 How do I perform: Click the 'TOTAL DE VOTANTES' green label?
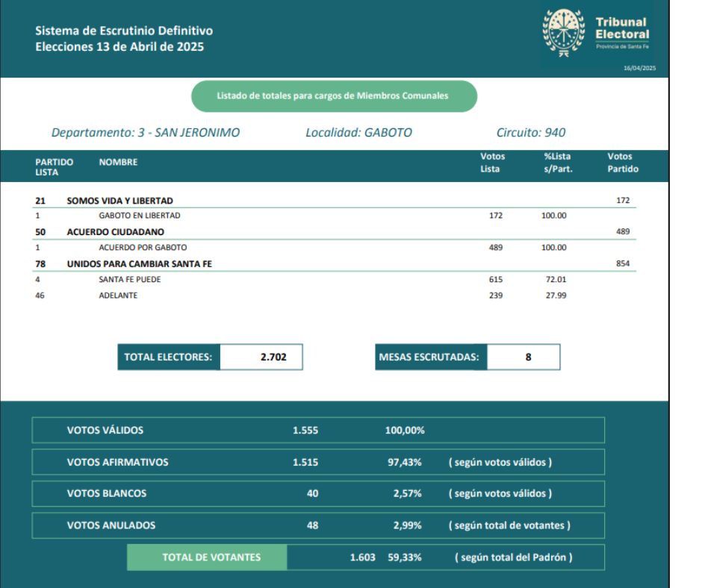click(207, 557)
